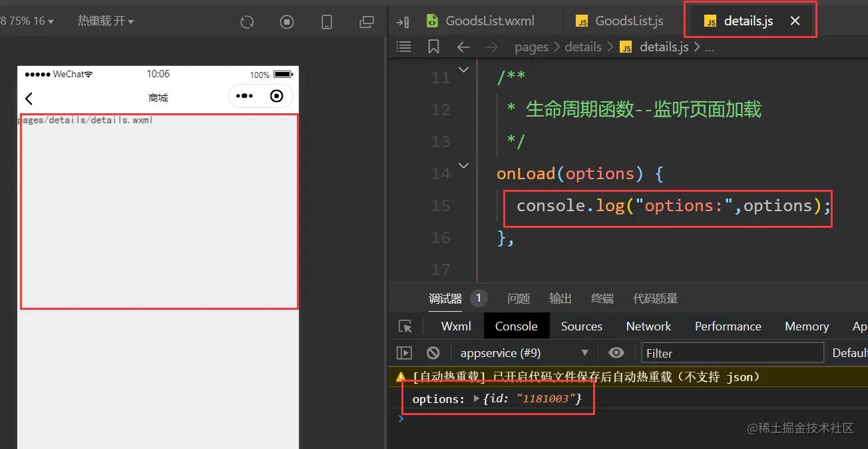Open the 终端 panel tab
The image size is (868, 449).
pyautogui.click(x=602, y=298)
